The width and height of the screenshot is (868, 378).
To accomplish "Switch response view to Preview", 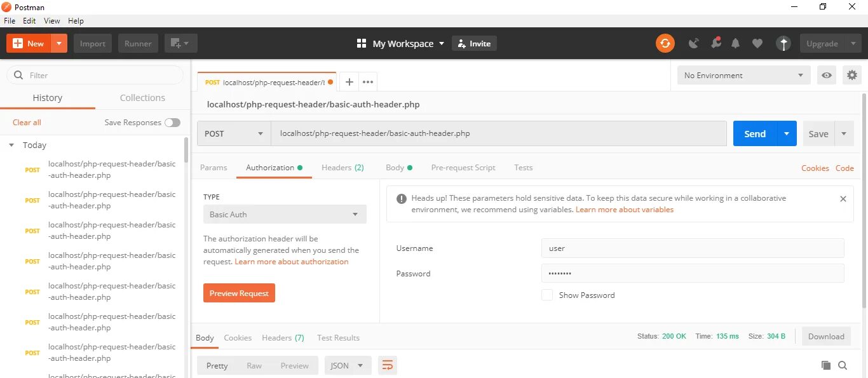I will 295,365.
